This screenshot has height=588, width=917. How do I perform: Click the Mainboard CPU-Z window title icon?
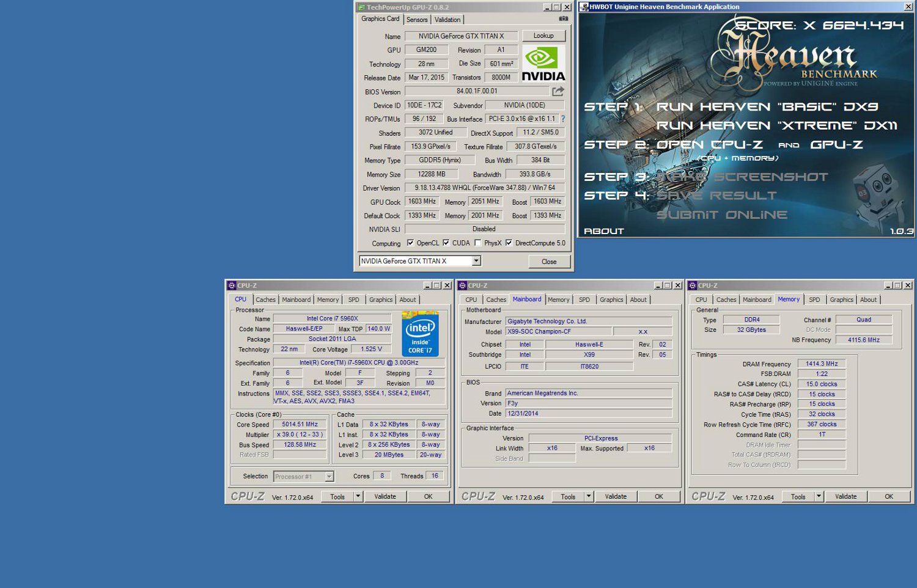tap(463, 285)
